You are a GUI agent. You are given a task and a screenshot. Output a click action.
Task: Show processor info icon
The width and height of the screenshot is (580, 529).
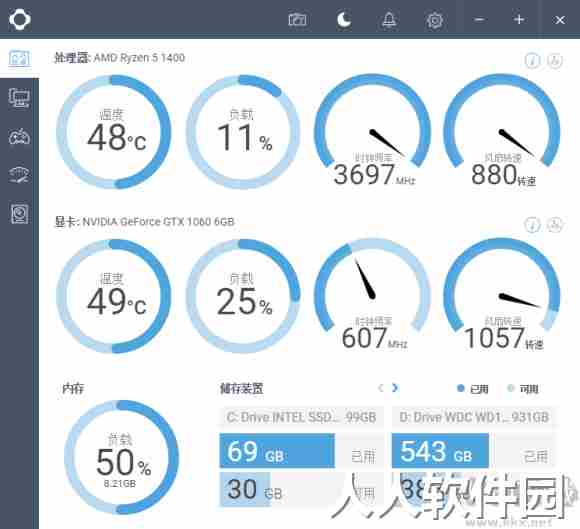(x=533, y=60)
